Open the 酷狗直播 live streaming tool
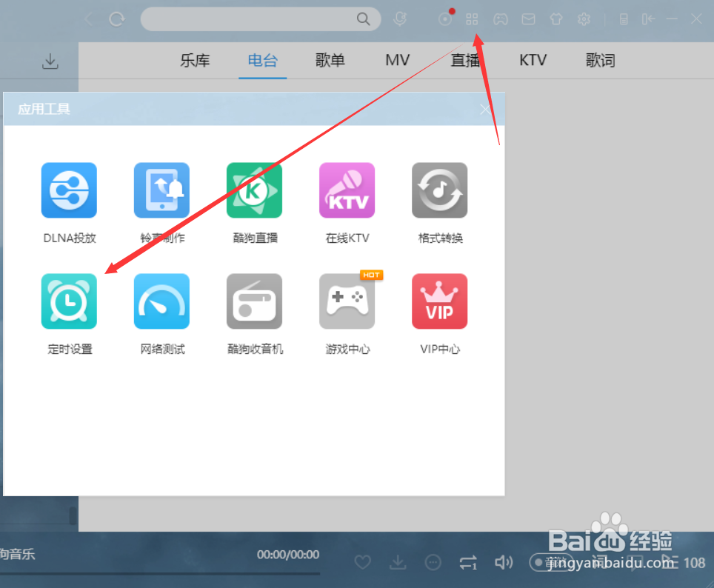This screenshot has width=714, height=588. tap(254, 190)
